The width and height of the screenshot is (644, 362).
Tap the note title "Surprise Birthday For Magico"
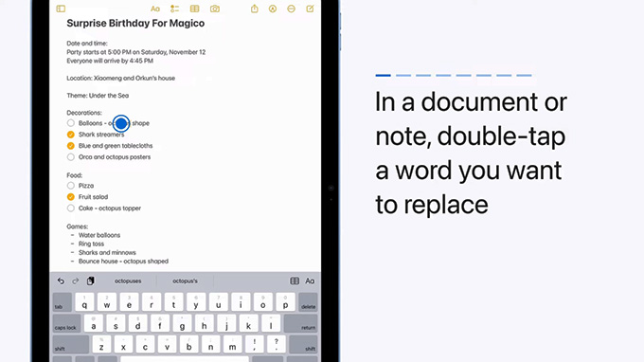coord(135,24)
